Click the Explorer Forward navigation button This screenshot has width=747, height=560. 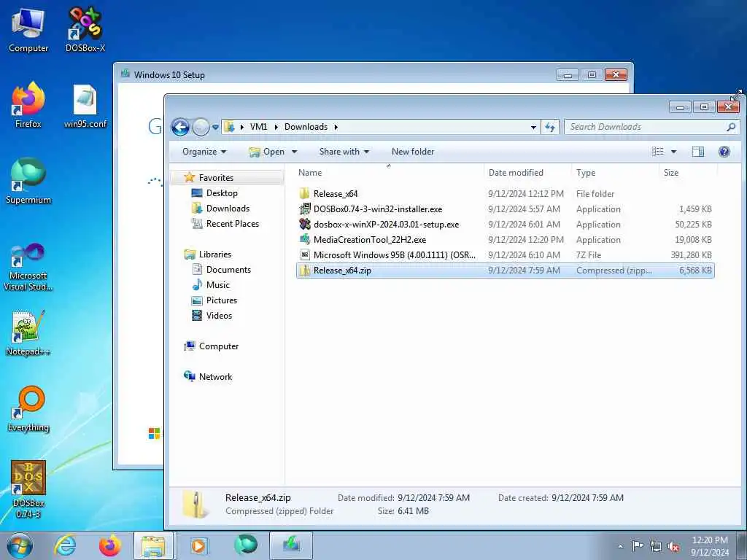201,127
